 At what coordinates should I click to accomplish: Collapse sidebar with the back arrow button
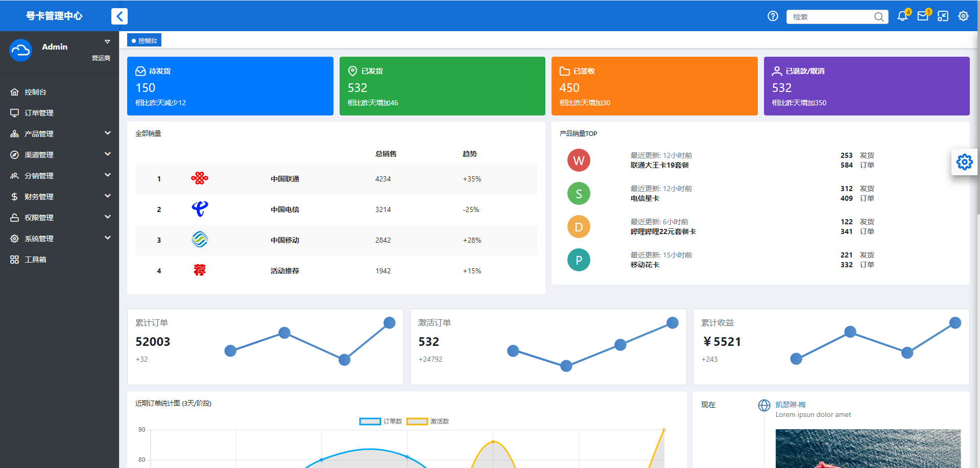[x=119, y=16]
